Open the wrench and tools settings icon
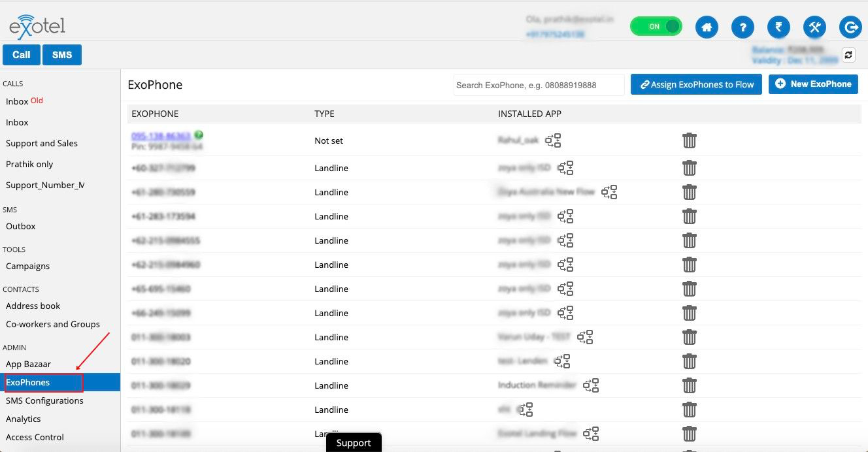The width and height of the screenshot is (868, 452). 814,27
